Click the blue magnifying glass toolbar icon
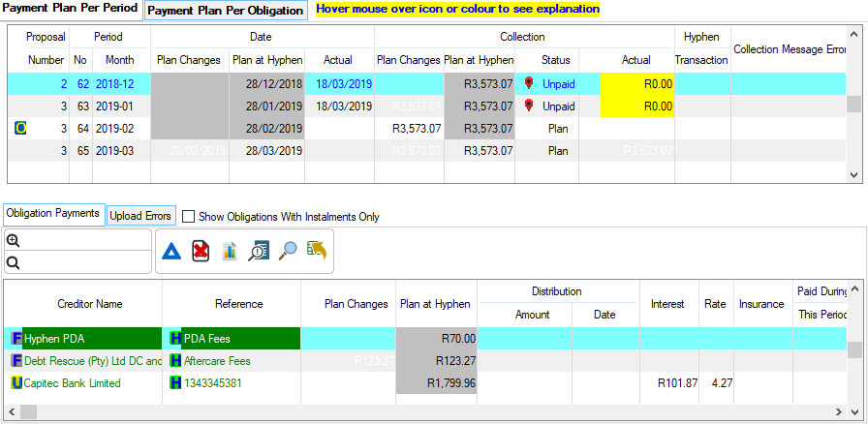This screenshot has height=424, width=868. click(288, 251)
